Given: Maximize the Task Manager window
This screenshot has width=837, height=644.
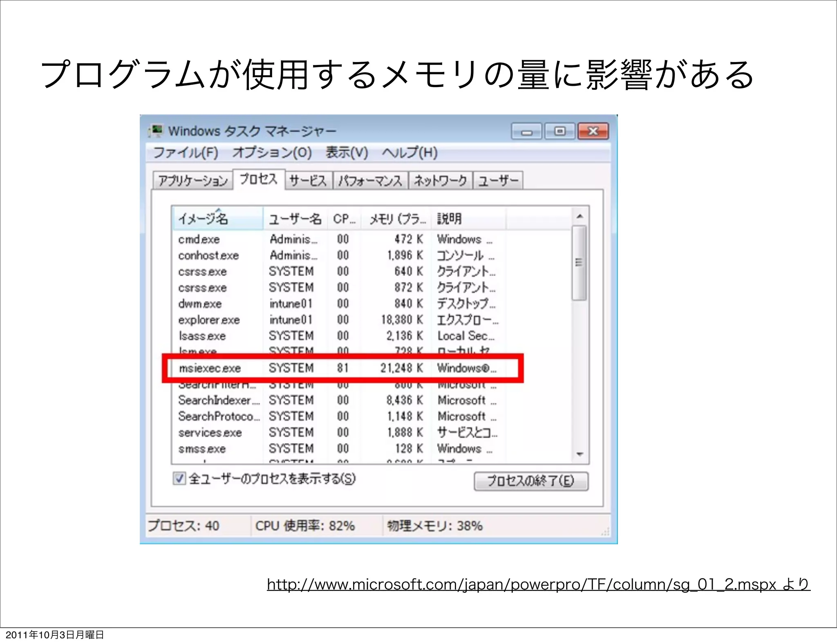Looking at the screenshot, I should tap(559, 132).
